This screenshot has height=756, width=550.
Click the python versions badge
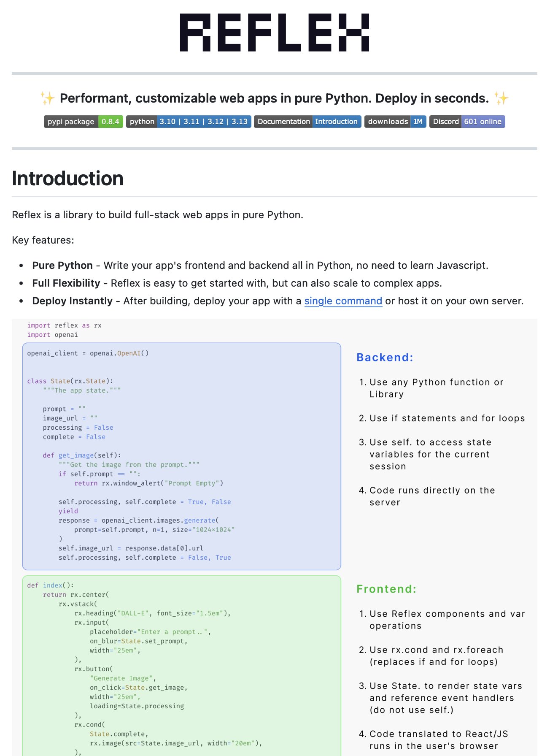click(189, 122)
